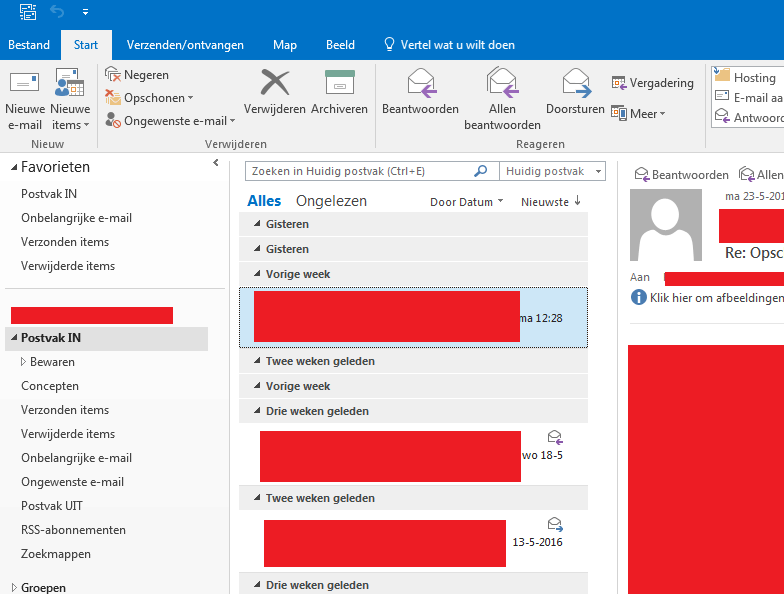Reply using ribbon Beantwoorden icon
The width and height of the screenshot is (784, 594).
click(421, 84)
